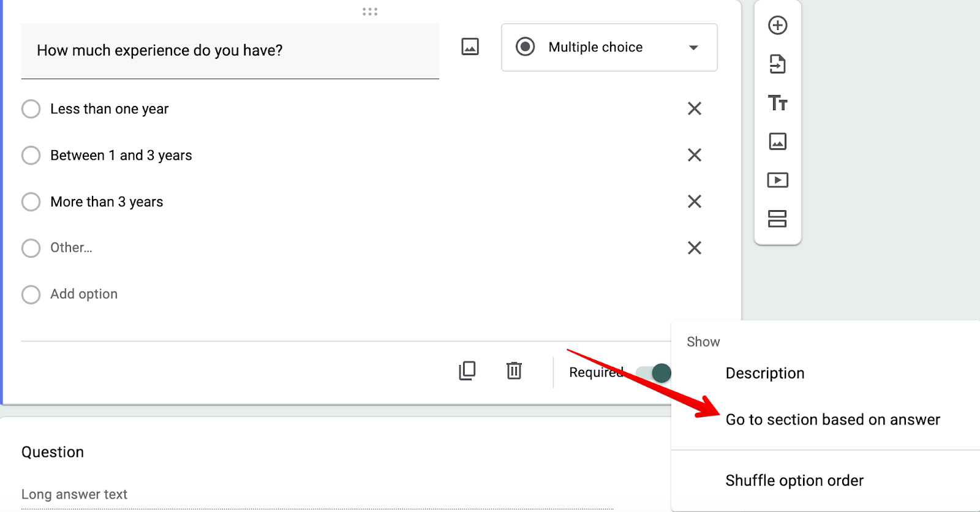Open the Multiple choice question type dropdown
Screen dimensions: 980x512
tap(609, 47)
